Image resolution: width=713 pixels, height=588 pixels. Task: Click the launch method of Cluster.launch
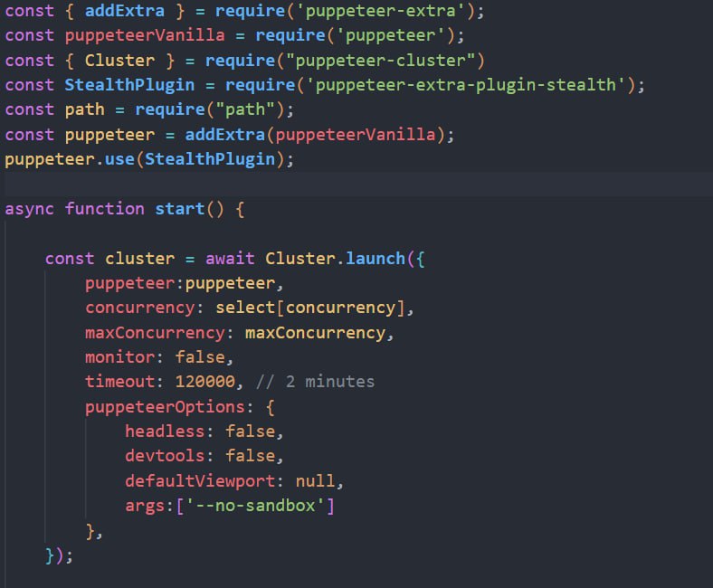[x=376, y=259]
